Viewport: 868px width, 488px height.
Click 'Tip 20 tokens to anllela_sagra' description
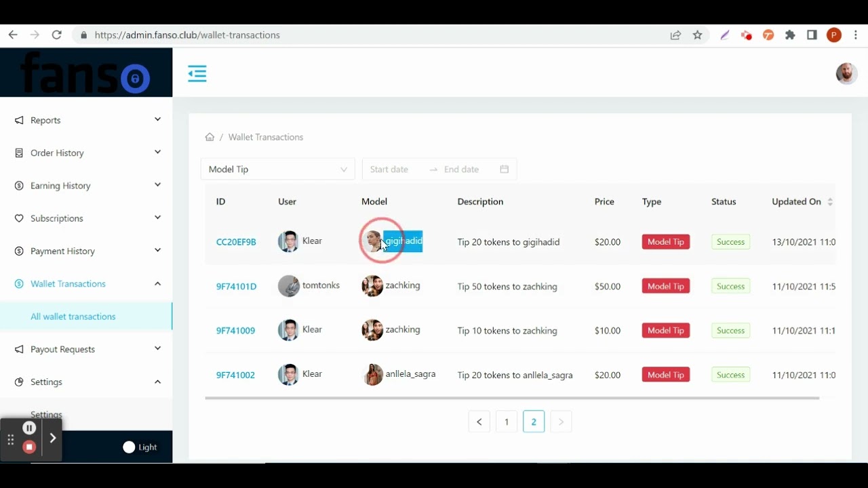[515, 375]
